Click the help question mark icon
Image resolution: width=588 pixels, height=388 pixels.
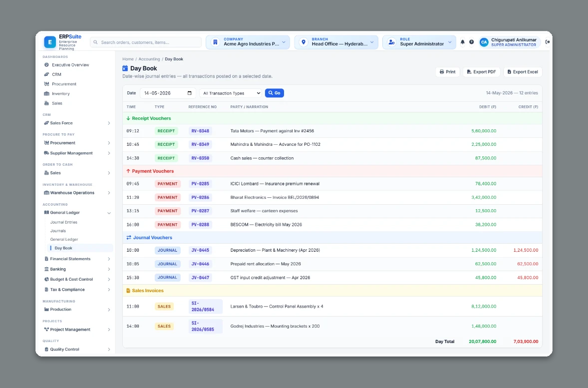point(471,42)
